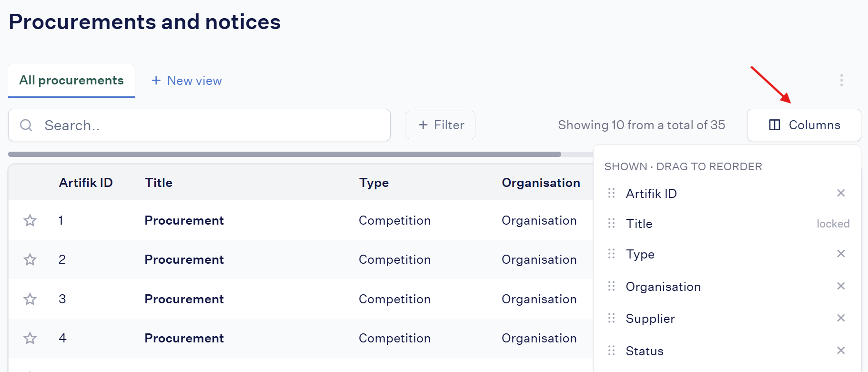This screenshot has height=372, width=868.
Task: Select Supplier item in columns panel
Action: (650, 319)
